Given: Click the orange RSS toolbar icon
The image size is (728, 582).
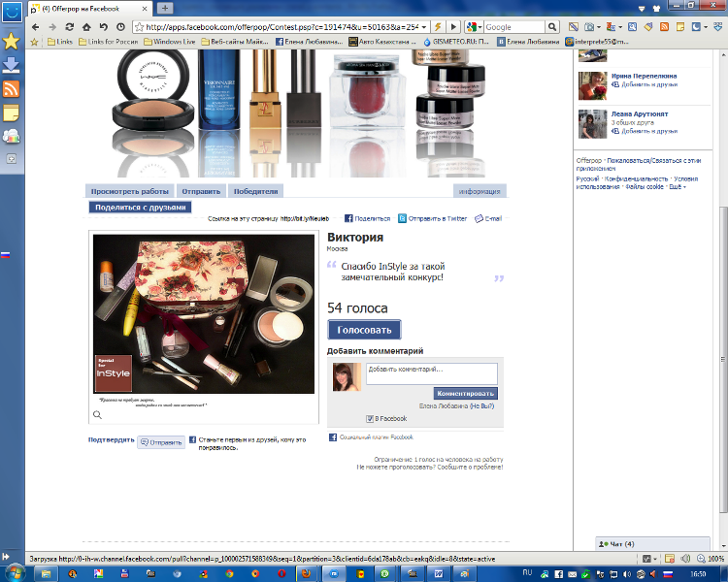Looking at the screenshot, I should coord(664,27).
